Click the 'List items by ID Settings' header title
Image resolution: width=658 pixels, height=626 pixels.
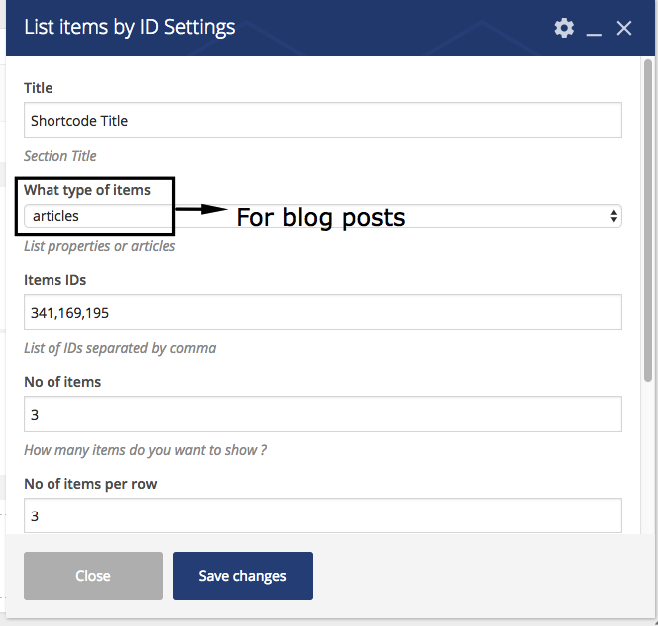pyautogui.click(x=130, y=27)
